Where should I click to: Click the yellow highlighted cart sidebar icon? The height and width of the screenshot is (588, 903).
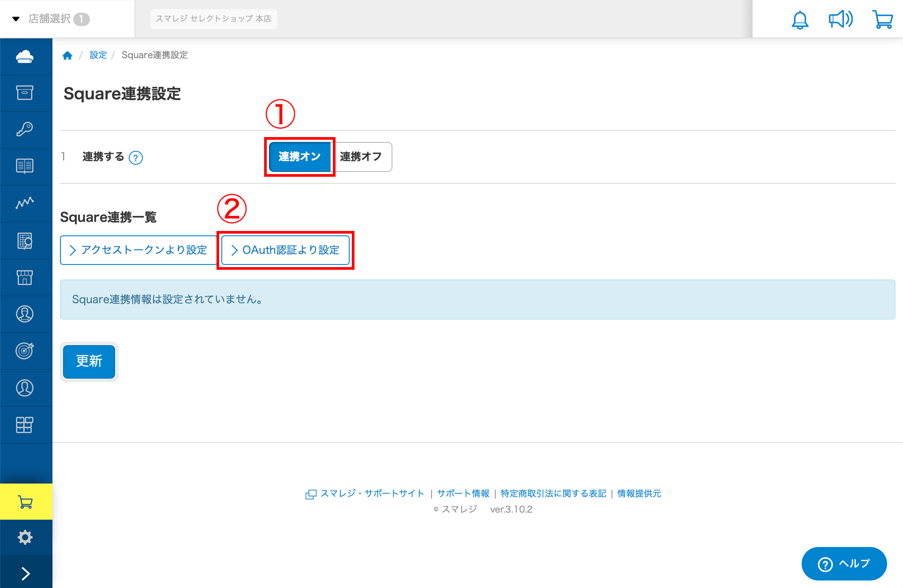(x=26, y=502)
